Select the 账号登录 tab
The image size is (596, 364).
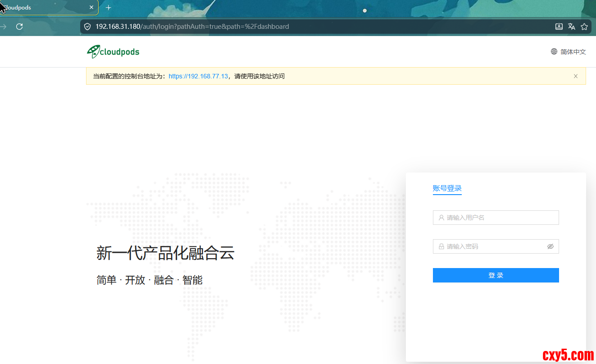pyautogui.click(x=447, y=188)
